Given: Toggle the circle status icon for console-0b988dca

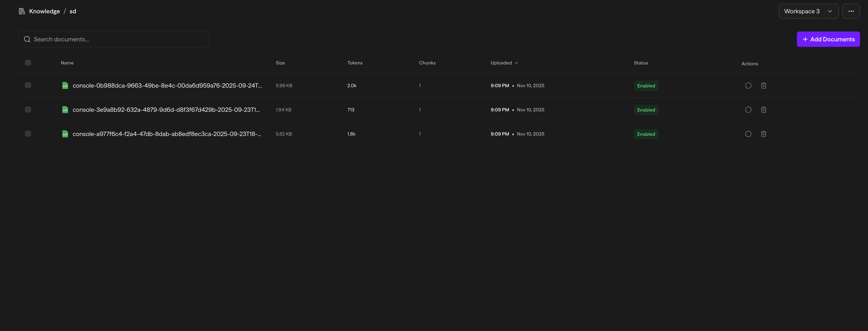Looking at the screenshot, I should (x=748, y=86).
